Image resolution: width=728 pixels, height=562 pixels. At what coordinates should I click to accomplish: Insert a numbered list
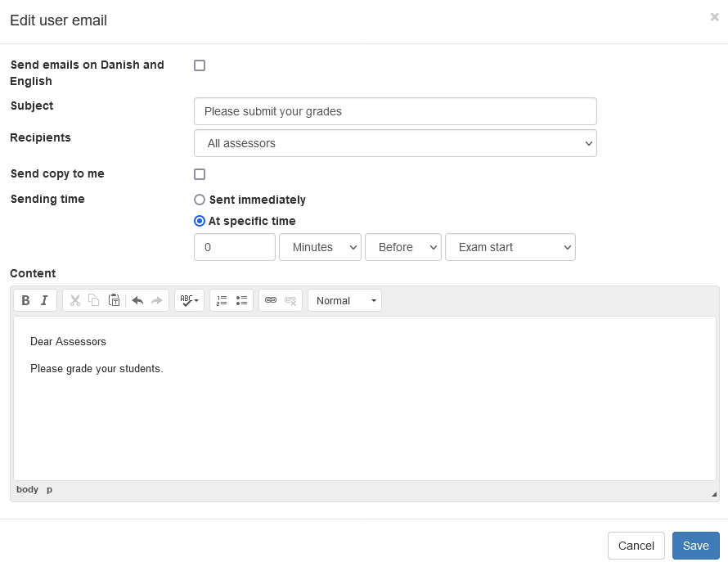click(222, 300)
